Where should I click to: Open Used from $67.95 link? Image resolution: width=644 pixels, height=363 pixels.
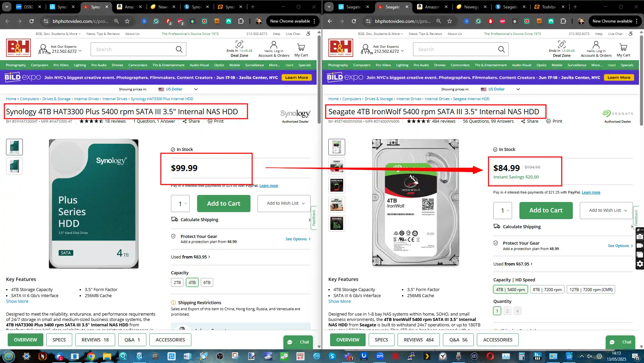click(513, 264)
